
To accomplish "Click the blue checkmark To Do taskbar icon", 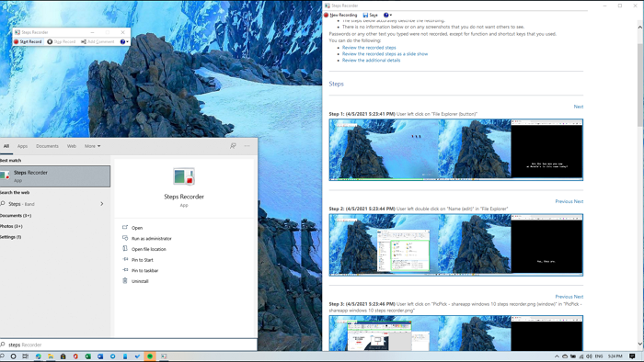I will 138,356.
